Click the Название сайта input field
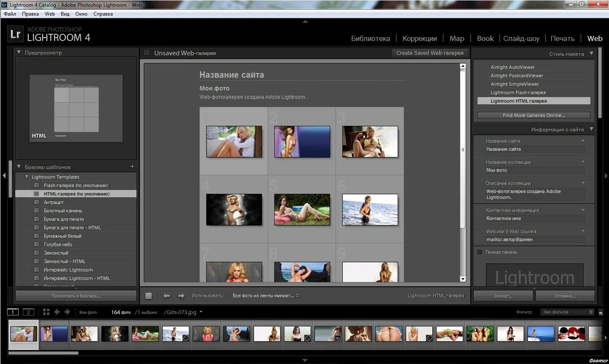This screenshot has width=609, height=364. [535, 149]
